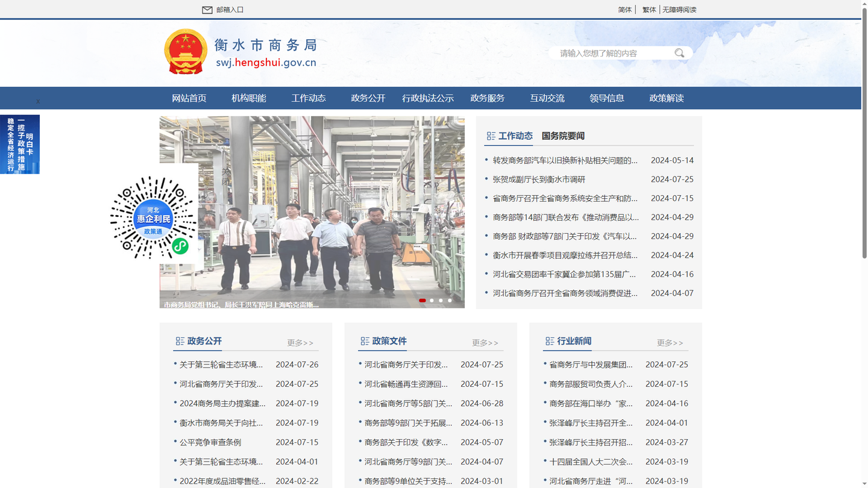The height and width of the screenshot is (488, 868).
Task: Open 2024商务局主办提案建 item
Action: [222, 404]
